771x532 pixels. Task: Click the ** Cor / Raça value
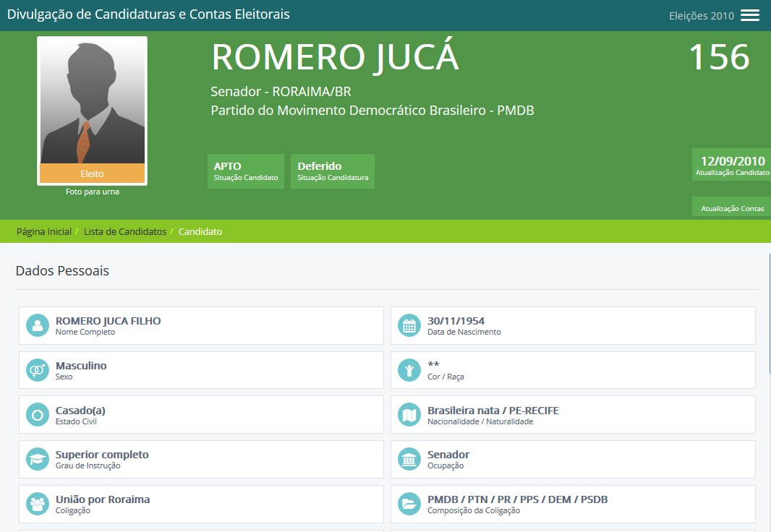pyautogui.click(x=433, y=364)
